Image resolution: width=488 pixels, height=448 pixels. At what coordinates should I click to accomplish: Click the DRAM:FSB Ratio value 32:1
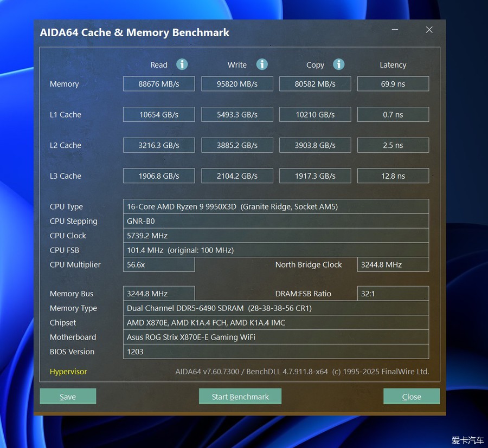pos(393,294)
